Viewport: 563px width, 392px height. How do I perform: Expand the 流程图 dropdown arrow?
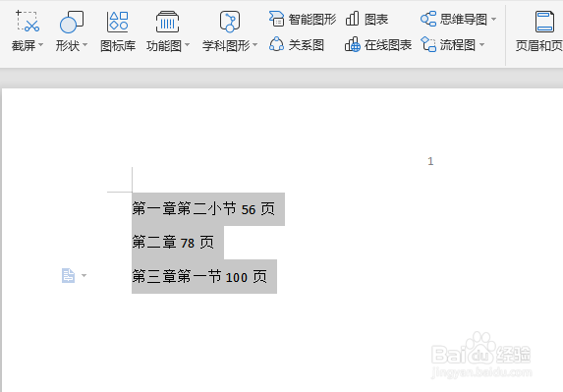[481, 45]
